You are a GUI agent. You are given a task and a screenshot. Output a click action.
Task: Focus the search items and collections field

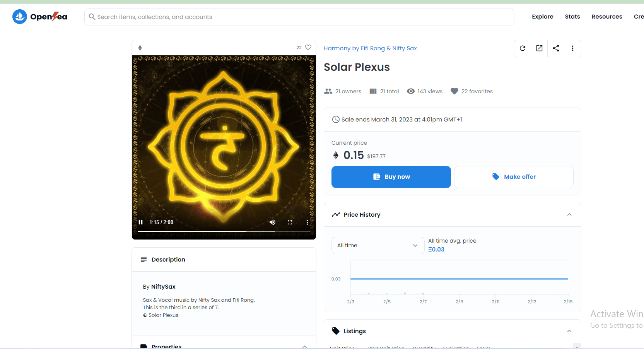point(299,17)
